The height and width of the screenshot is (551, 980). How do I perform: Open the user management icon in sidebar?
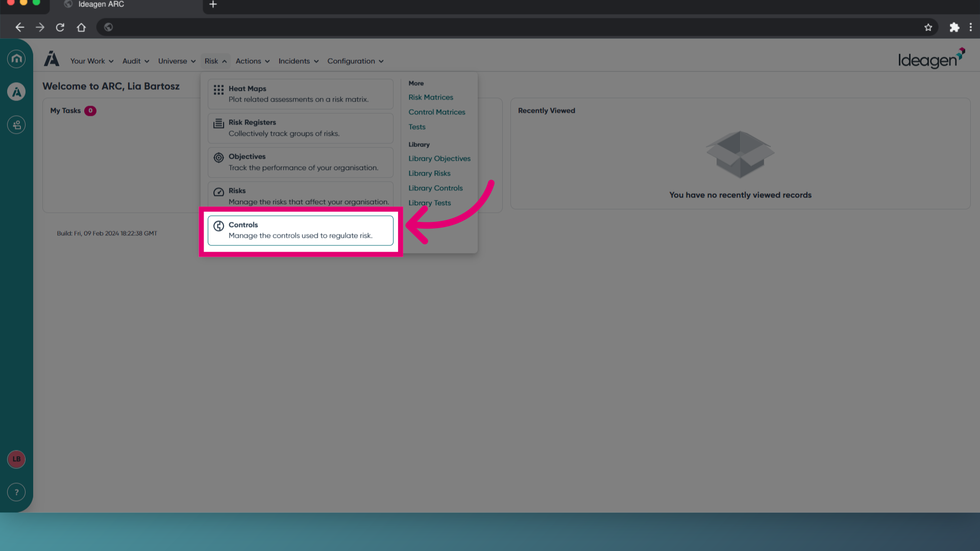(16, 125)
